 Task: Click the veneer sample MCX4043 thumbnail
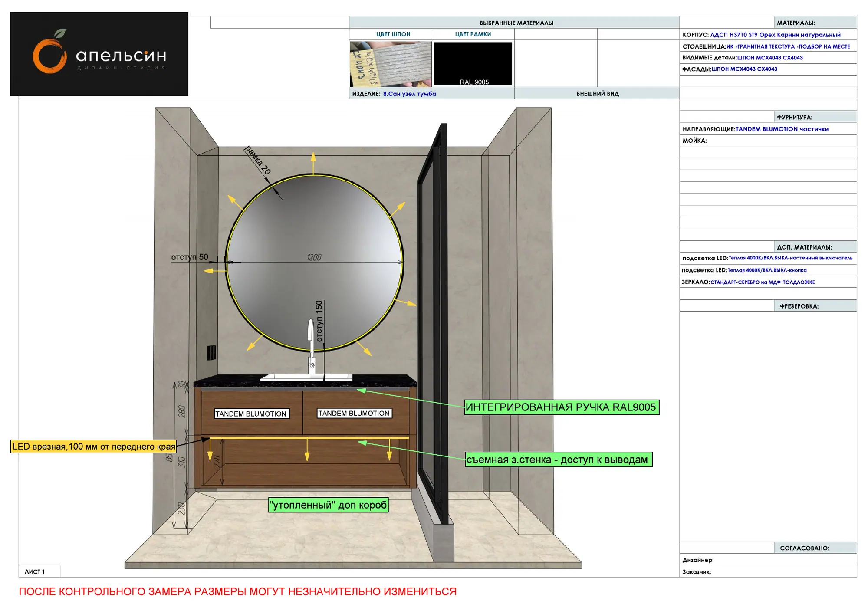coord(391,64)
